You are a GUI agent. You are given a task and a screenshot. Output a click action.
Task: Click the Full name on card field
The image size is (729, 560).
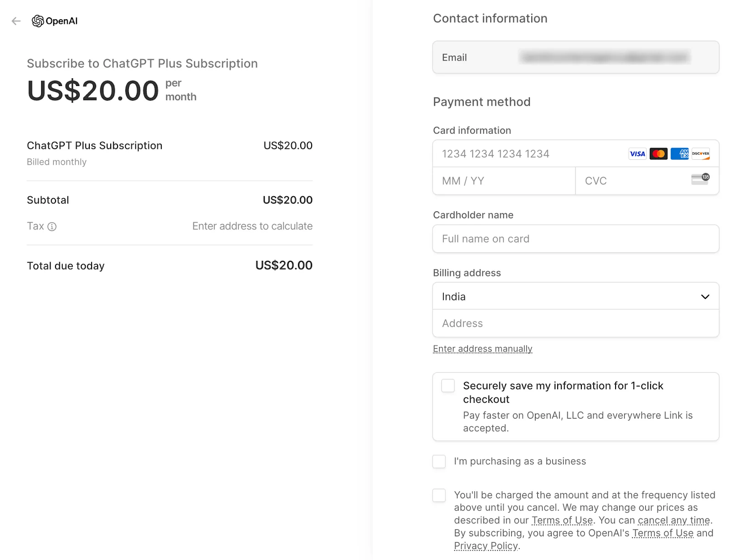[575, 239]
